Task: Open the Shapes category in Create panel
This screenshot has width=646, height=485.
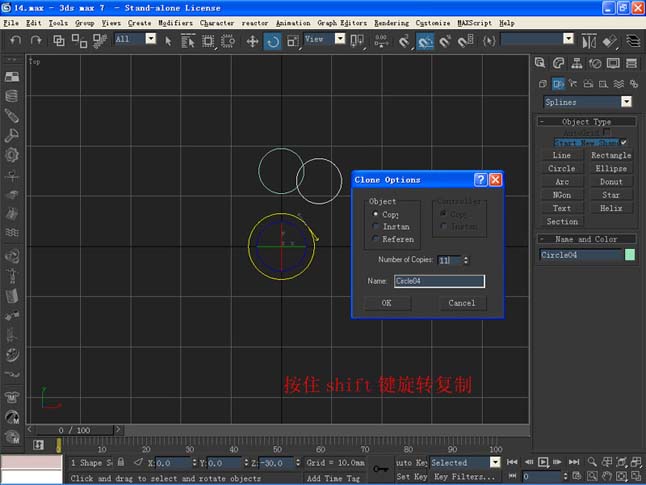Action: click(x=558, y=84)
